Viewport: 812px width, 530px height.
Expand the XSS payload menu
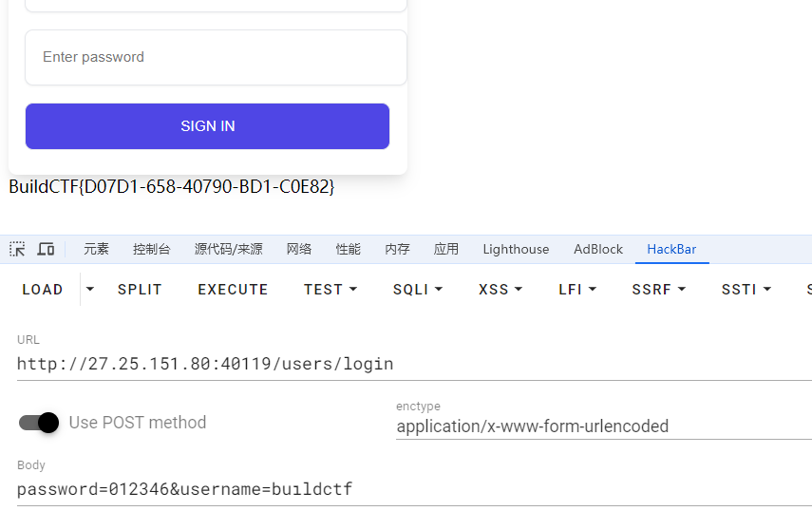click(500, 289)
